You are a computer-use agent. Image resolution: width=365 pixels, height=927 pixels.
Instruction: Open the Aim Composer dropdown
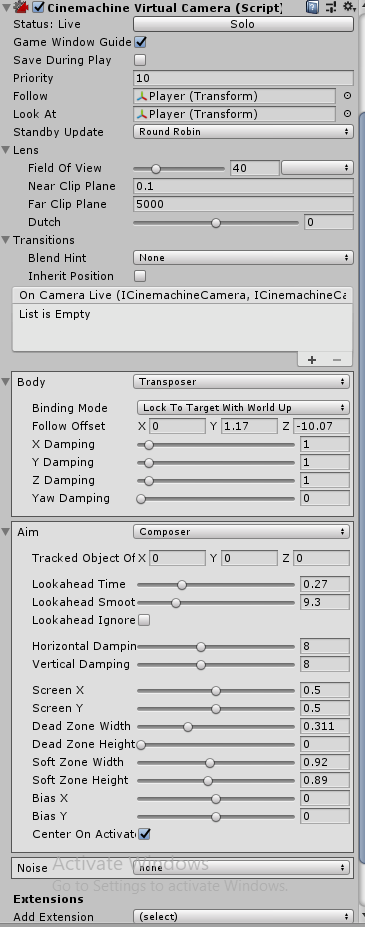[x=241, y=531]
